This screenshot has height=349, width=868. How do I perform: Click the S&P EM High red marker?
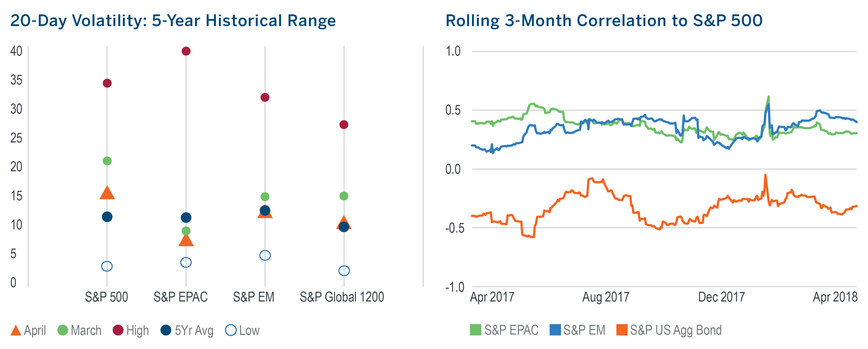[x=265, y=97]
